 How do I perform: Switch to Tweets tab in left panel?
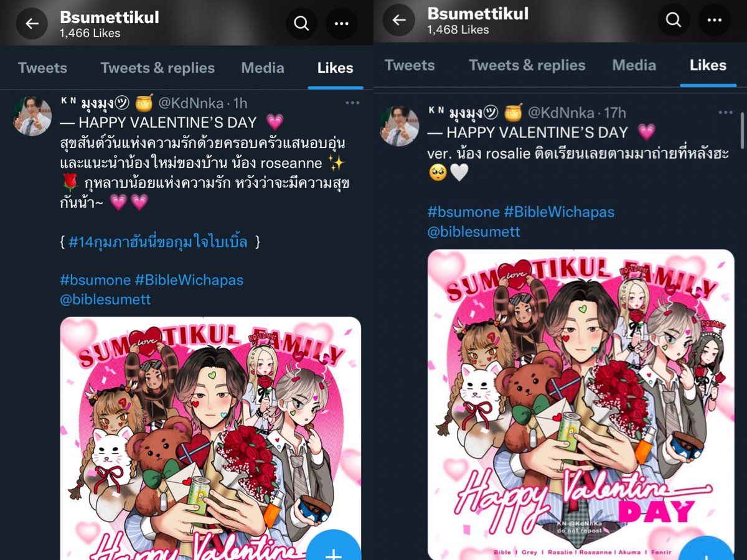pyautogui.click(x=42, y=68)
